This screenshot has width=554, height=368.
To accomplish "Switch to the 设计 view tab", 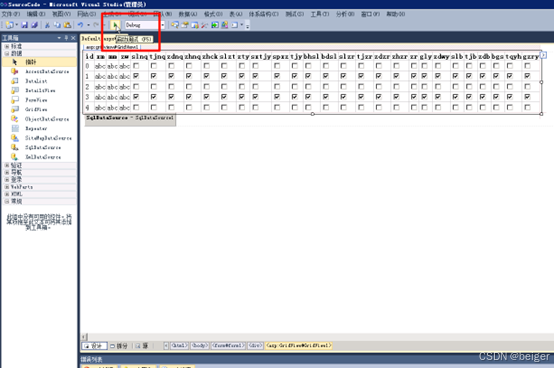I will point(95,346).
